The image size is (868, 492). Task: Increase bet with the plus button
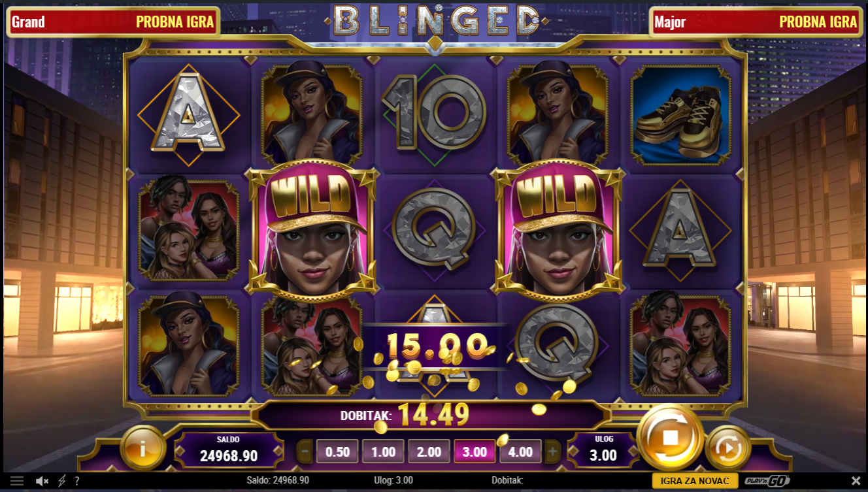pos(553,451)
